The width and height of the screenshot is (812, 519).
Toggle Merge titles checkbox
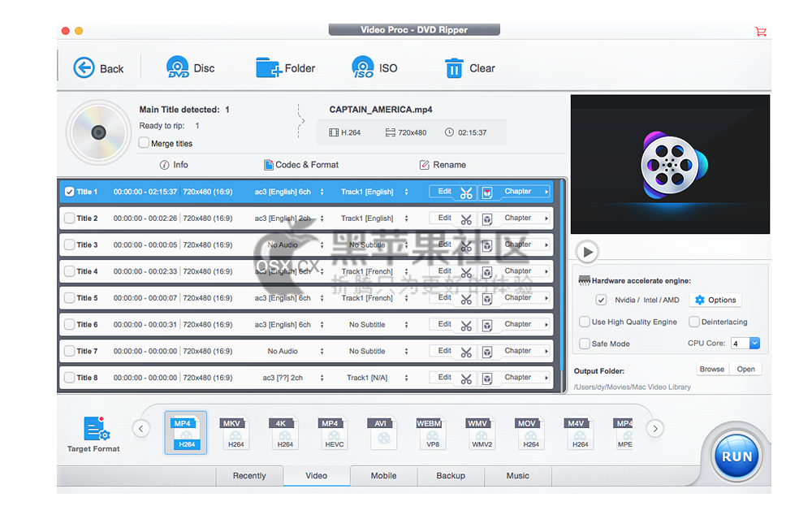tap(144, 142)
